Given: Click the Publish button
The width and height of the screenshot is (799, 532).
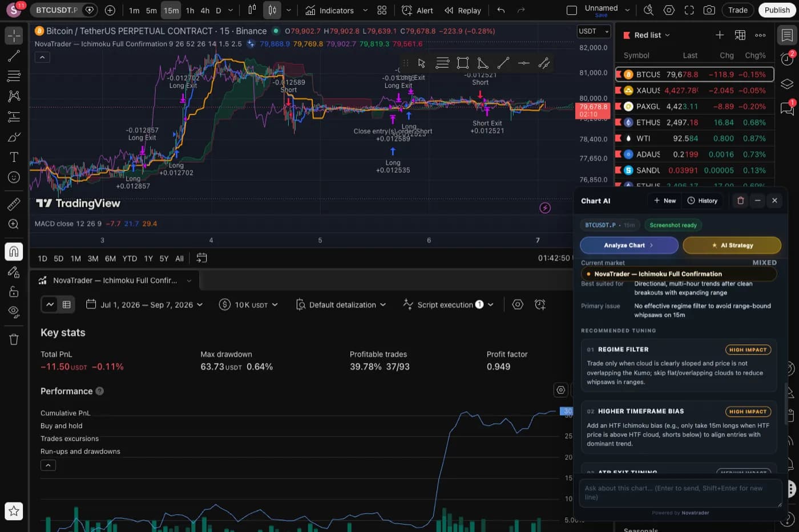Looking at the screenshot, I should coord(777,10).
